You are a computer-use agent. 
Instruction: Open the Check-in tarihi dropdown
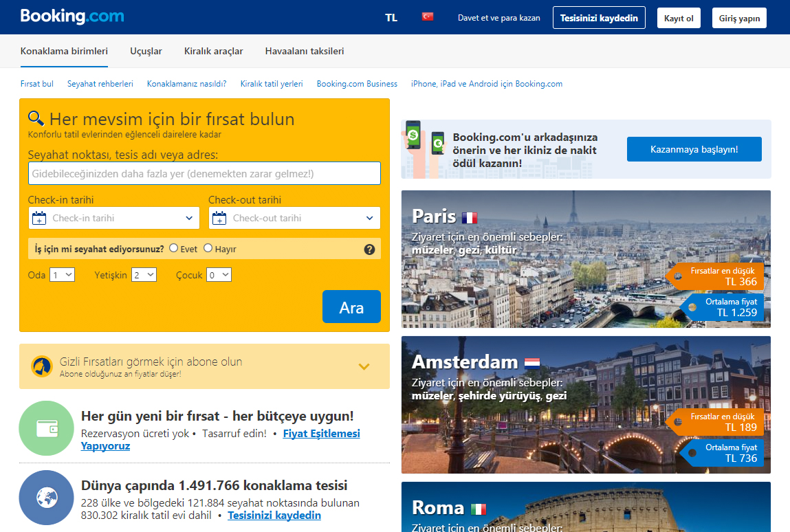coord(114,218)
